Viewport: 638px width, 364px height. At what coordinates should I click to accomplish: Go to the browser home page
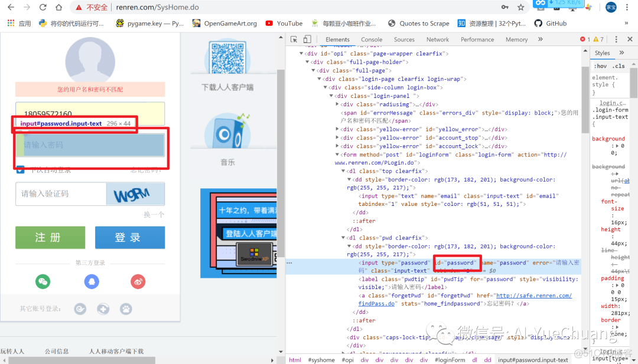[x=58, y=7]
